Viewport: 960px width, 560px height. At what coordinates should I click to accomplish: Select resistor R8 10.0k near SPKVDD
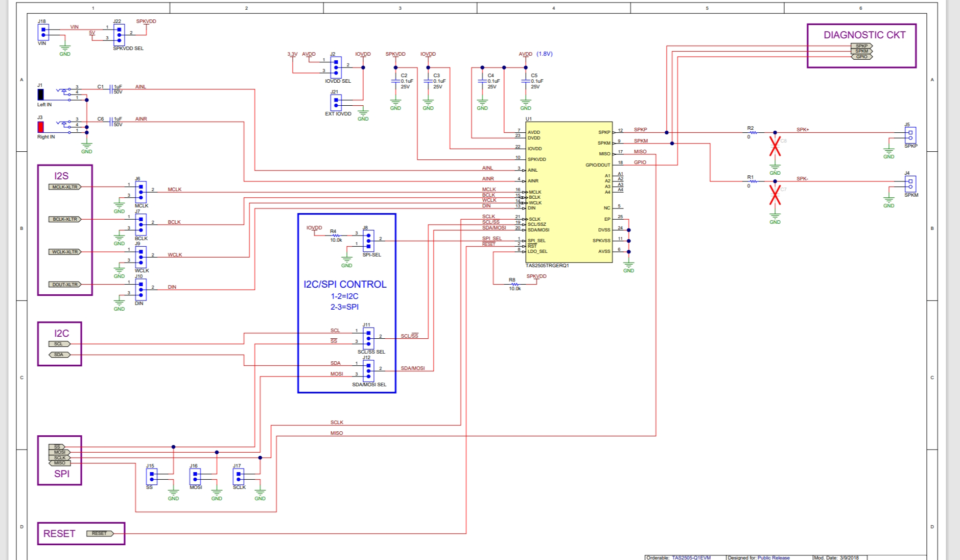(514, 285)
